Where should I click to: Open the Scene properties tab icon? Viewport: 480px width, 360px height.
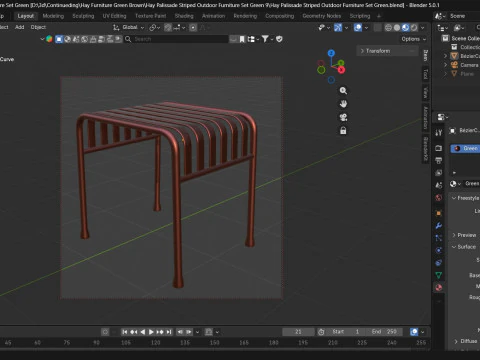[439, 185]
